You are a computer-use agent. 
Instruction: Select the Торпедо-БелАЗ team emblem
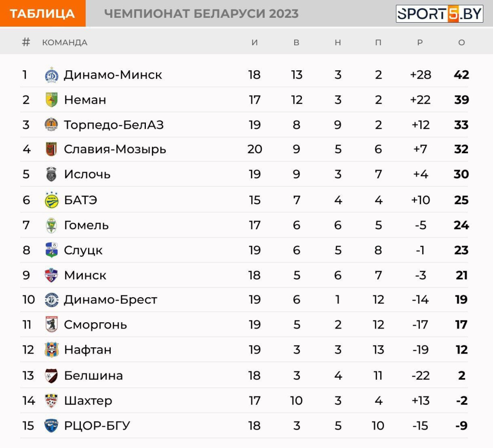coord(51,125)
